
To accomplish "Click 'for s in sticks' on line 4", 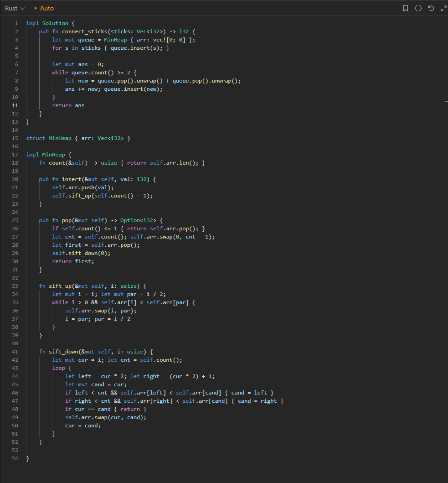I will [77, 48].
